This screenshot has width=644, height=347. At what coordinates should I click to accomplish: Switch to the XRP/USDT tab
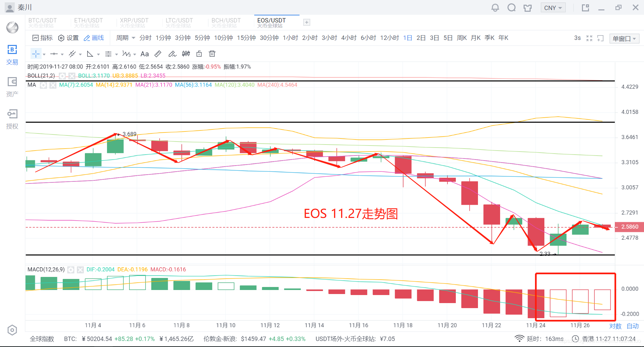[x=134, y=22]
